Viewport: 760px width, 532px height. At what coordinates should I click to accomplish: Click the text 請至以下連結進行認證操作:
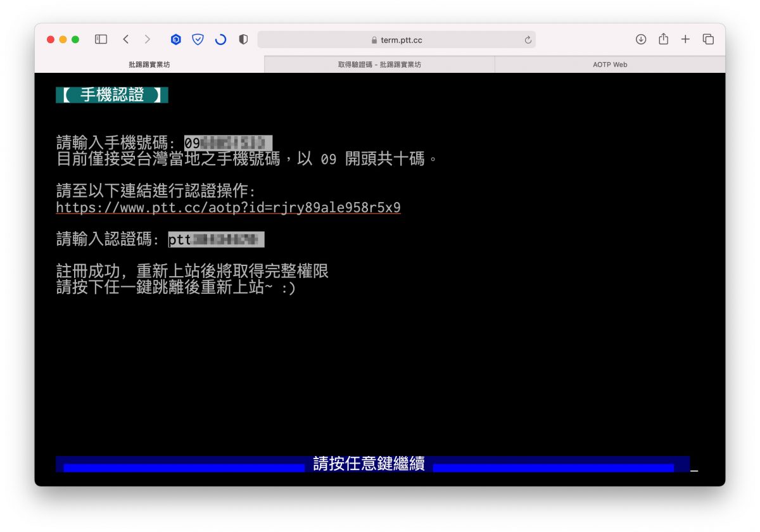(x=156, y=191)
